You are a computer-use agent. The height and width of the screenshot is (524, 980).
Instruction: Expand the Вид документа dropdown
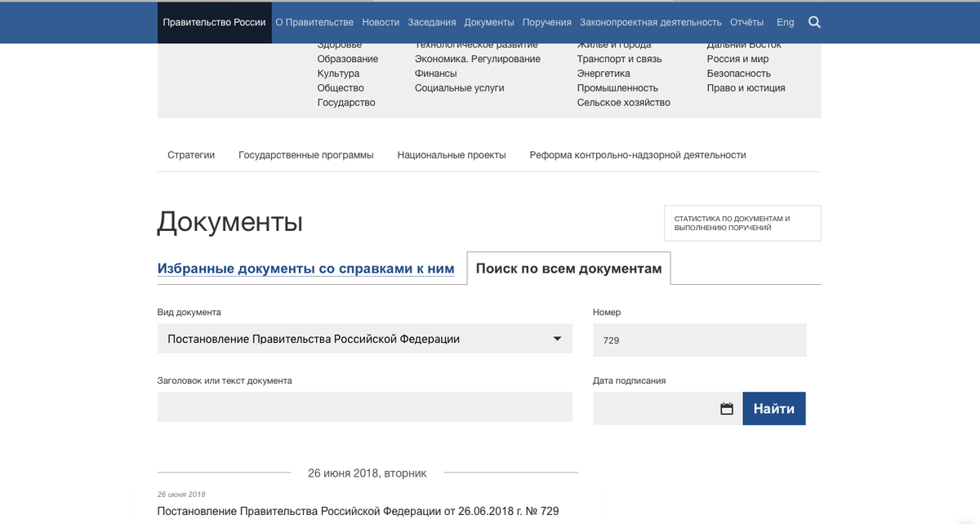[365, 339]
